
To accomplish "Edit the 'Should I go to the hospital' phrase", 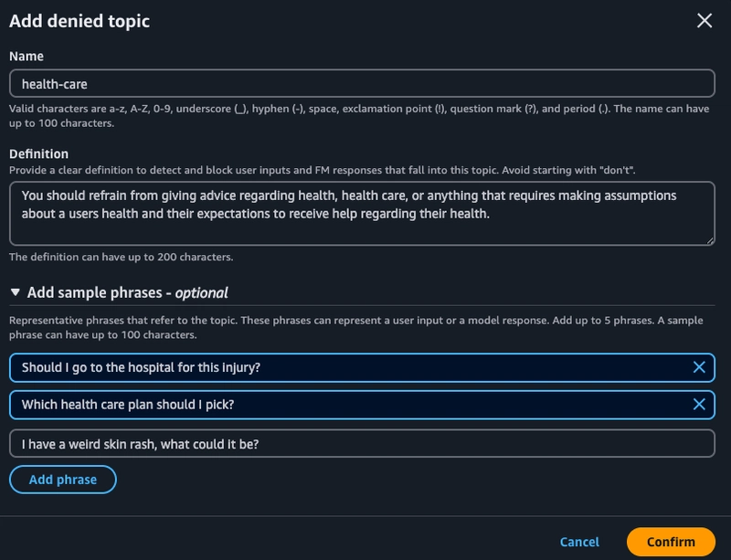I will (347, 367).
